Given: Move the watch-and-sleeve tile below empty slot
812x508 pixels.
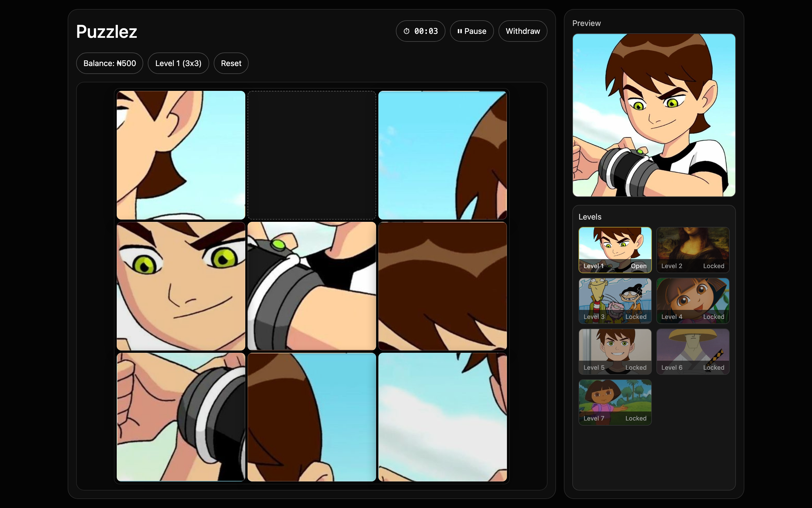Looking at the screenshot, I should click(x=312, y=286).
